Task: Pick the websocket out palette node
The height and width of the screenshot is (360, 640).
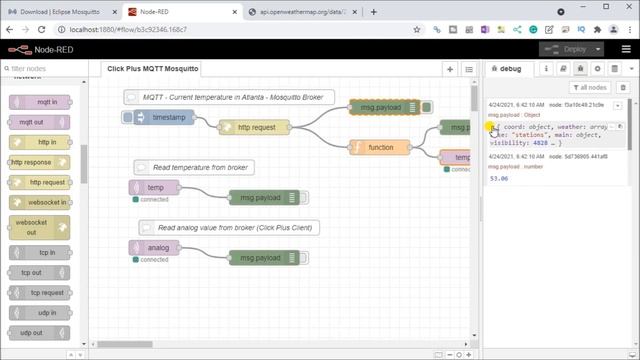Action: pos(39,227)
